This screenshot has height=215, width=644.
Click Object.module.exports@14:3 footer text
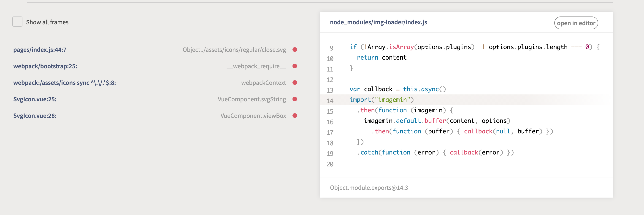pos(369,187)
